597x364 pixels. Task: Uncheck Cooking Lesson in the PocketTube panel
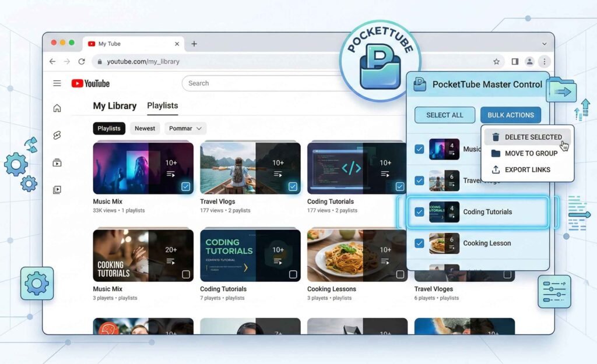[x=419, y=243]
